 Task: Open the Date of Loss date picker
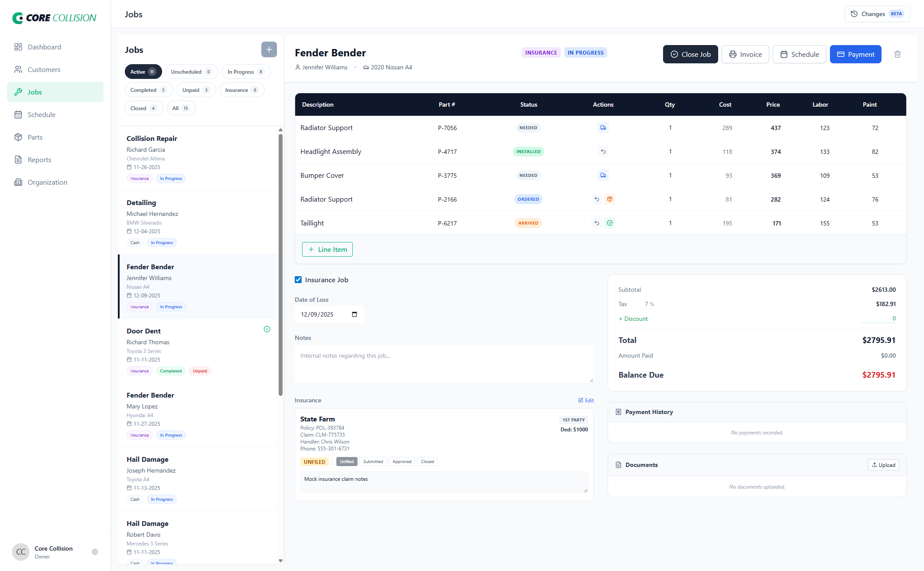[354, 314]
